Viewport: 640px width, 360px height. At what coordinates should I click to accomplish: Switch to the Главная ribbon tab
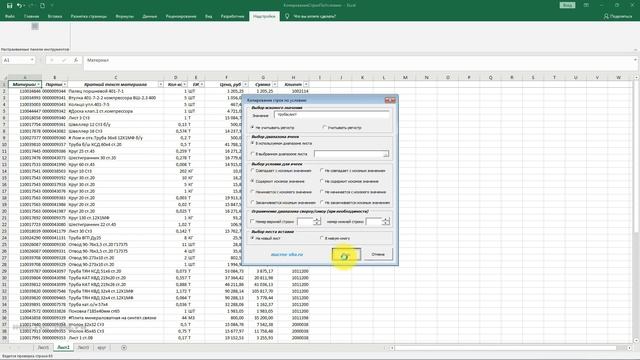31,16
